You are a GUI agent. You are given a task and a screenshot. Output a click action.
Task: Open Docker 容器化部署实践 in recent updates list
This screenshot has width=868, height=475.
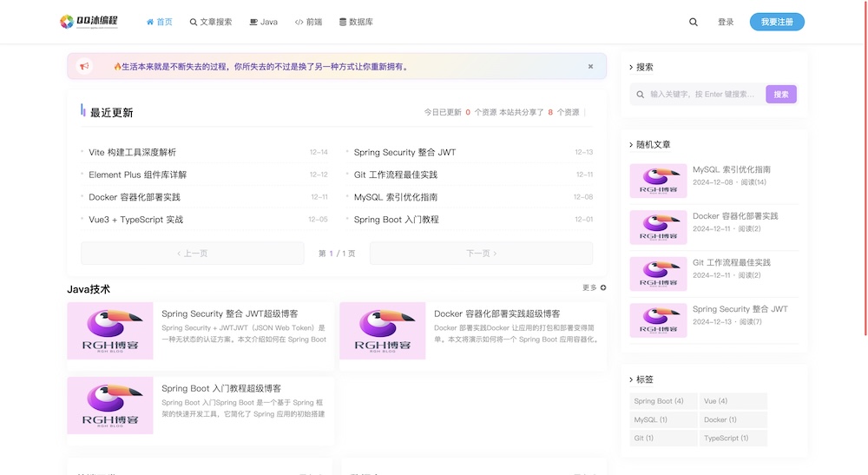(135, 197)
